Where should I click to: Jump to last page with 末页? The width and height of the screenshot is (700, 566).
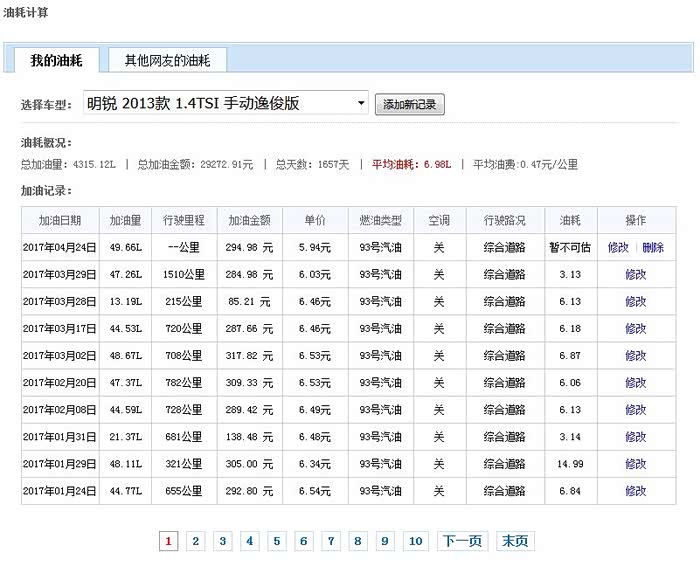tap(515, 541)
